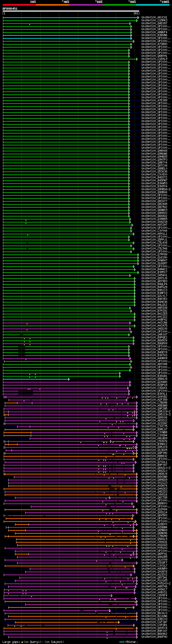
Task: Select the BP098451 query name label
Action: point(10,9)
